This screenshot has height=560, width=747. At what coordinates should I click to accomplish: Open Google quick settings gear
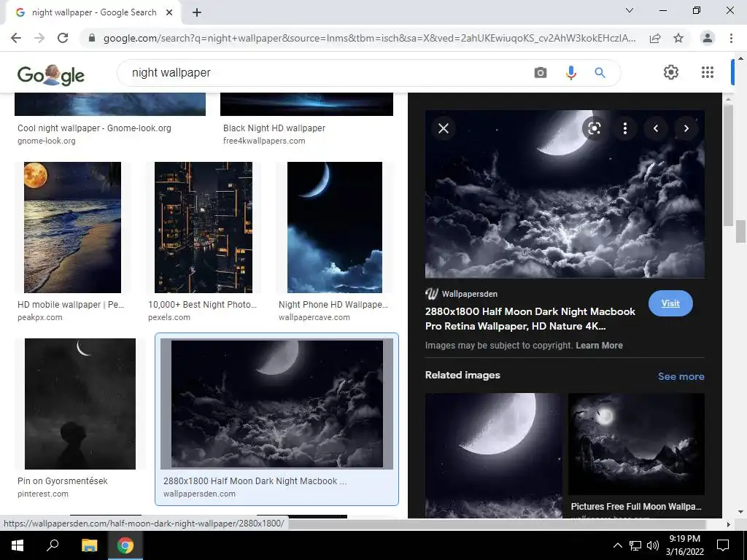coord(671,72)
